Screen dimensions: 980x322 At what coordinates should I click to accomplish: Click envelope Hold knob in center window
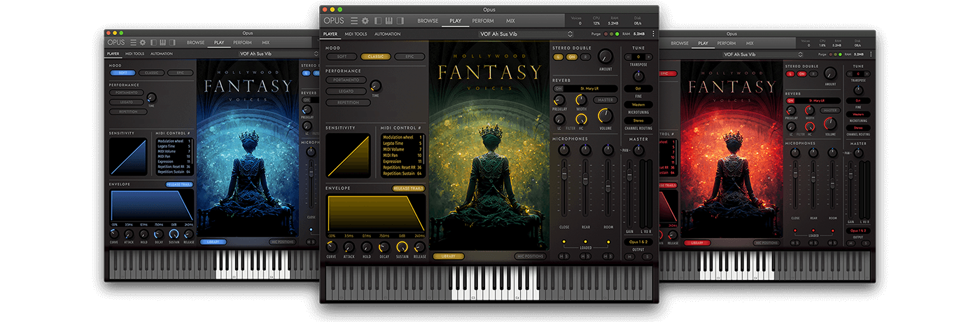(x=366, y=247)
